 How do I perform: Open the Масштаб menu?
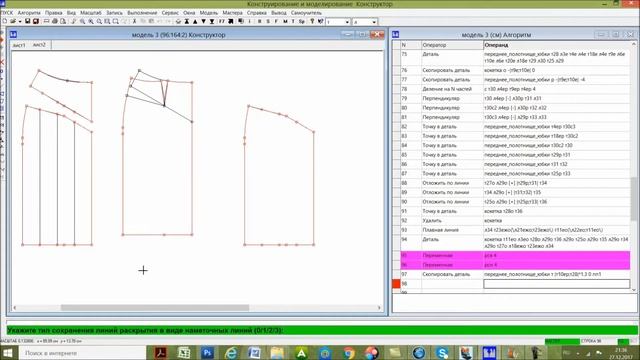click(91, 13)
